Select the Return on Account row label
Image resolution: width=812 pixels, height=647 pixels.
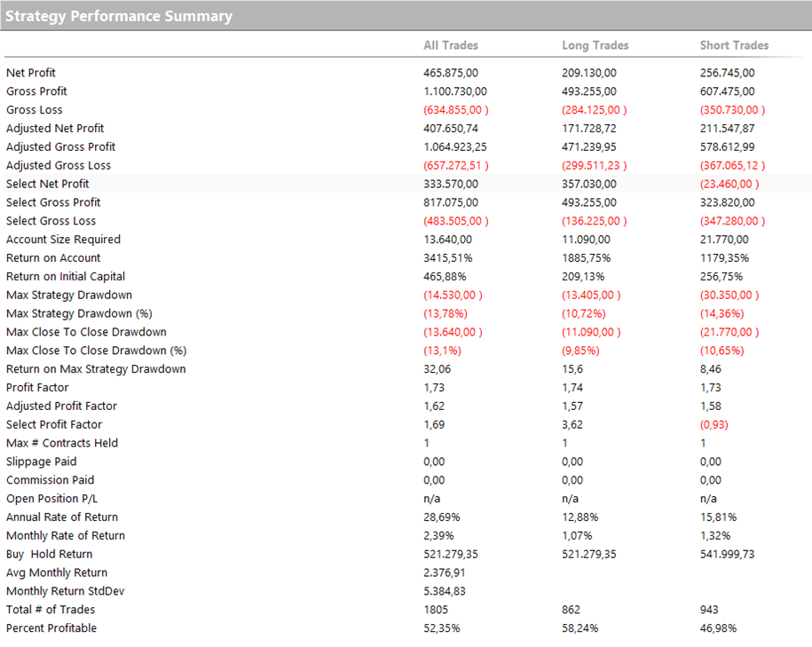53,258
